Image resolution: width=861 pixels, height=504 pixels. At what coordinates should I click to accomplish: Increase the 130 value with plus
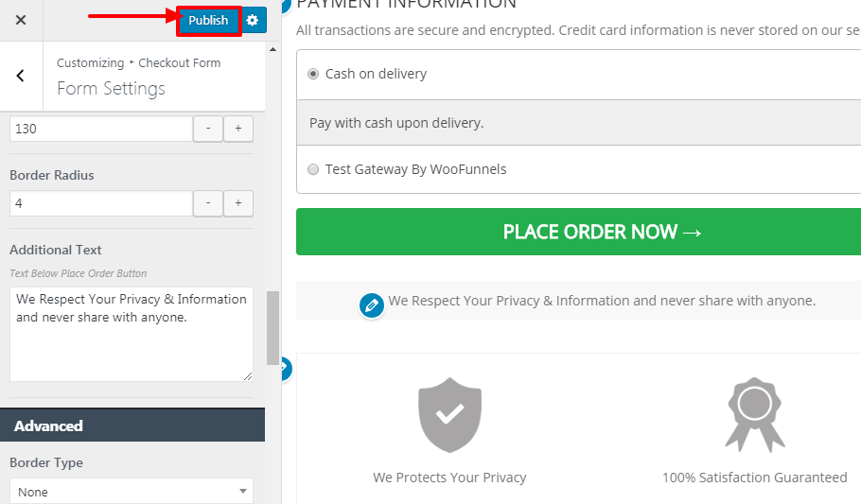click(x=238, y=129)
